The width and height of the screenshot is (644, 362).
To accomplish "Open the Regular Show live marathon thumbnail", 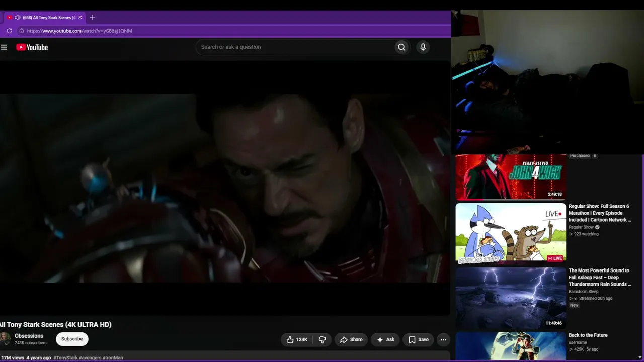I will (511, 233).
